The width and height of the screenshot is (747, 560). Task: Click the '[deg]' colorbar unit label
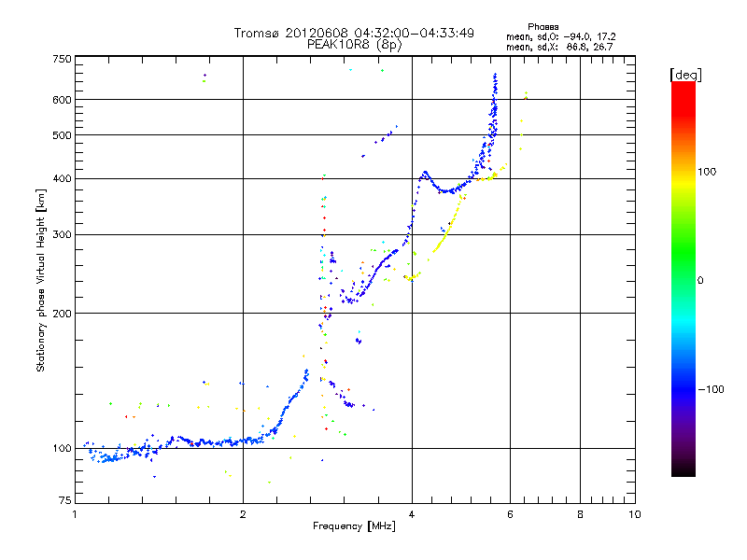685,75
